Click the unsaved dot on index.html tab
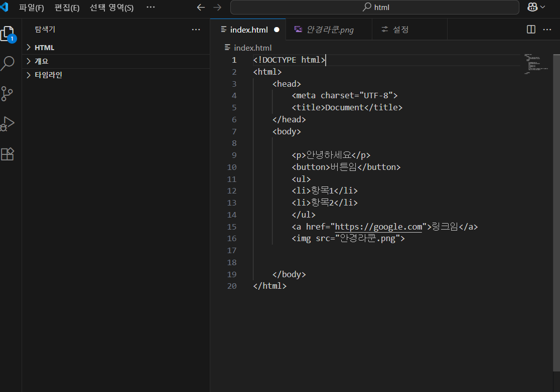This screenshot has width=560, height=392. tap(277, 30)
